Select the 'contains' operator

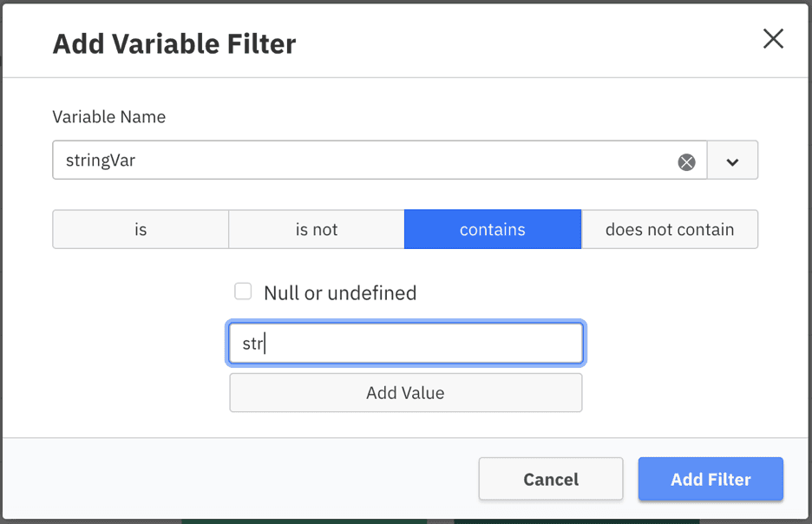[493, 229]
